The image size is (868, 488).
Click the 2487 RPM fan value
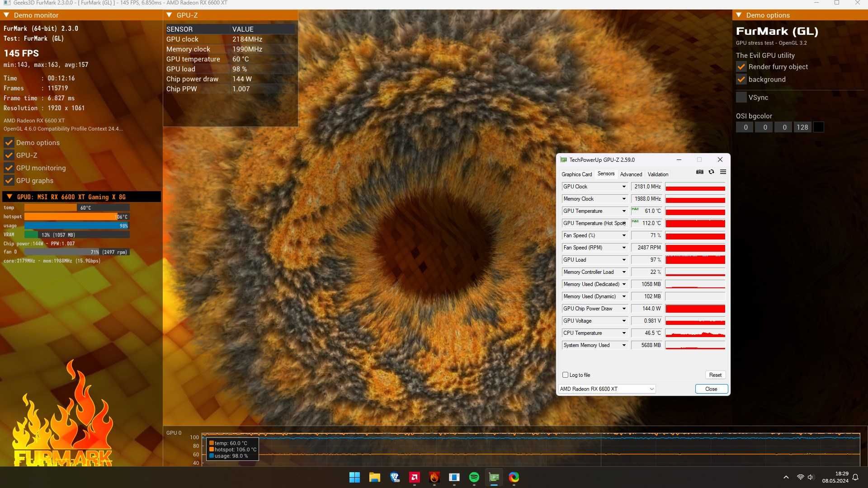click(x=647, y=248)
